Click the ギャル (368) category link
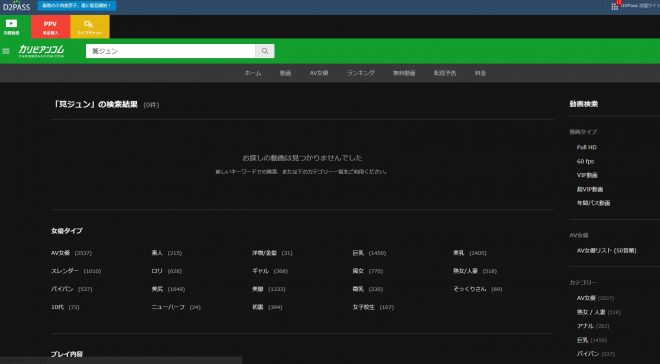 pyautogui.click(x=270, y=271)
